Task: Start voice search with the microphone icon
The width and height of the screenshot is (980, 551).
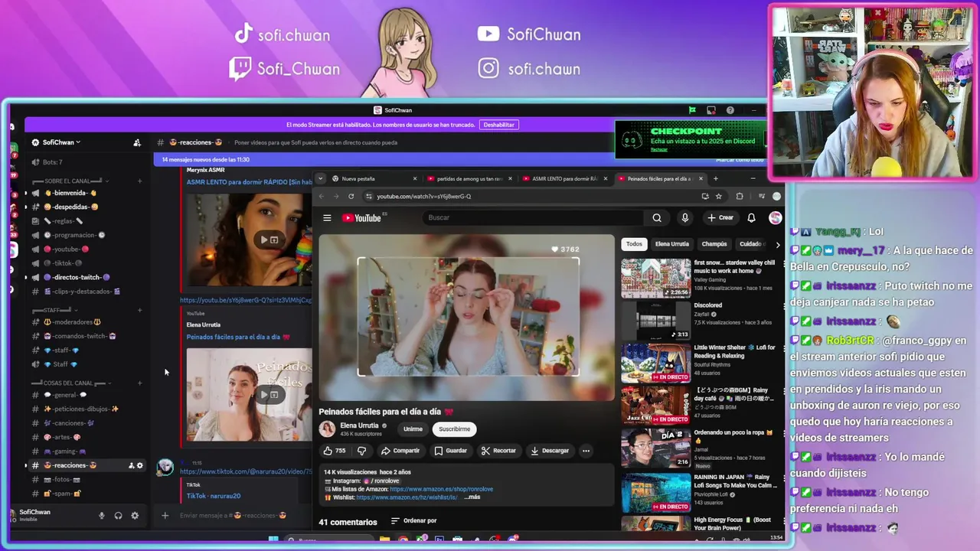Action: click(x=684, y=218)
